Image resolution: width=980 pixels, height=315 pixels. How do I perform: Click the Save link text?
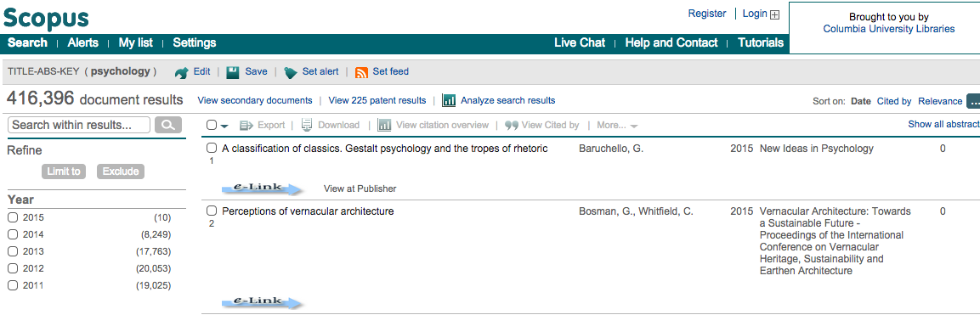pos(256,71)
